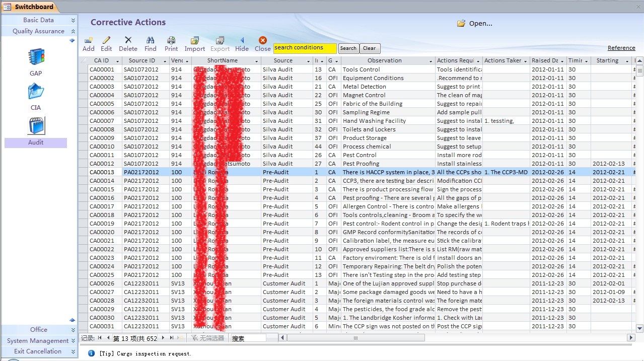The image size is (644, 361).
Task: Click the 无筛选器 filter button
Action: (207, 338)
